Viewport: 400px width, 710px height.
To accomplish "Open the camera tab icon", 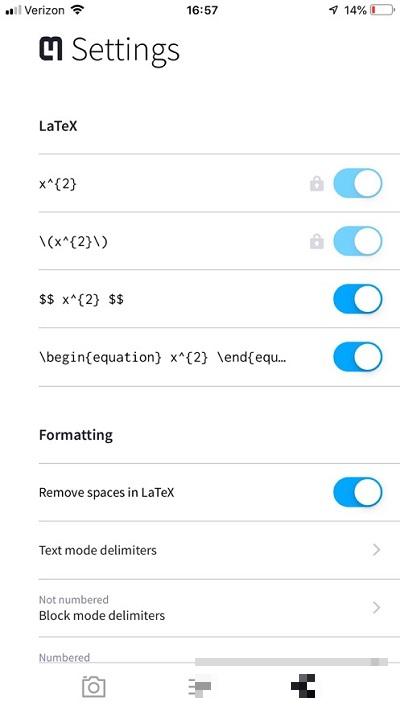I will (94, 686).
